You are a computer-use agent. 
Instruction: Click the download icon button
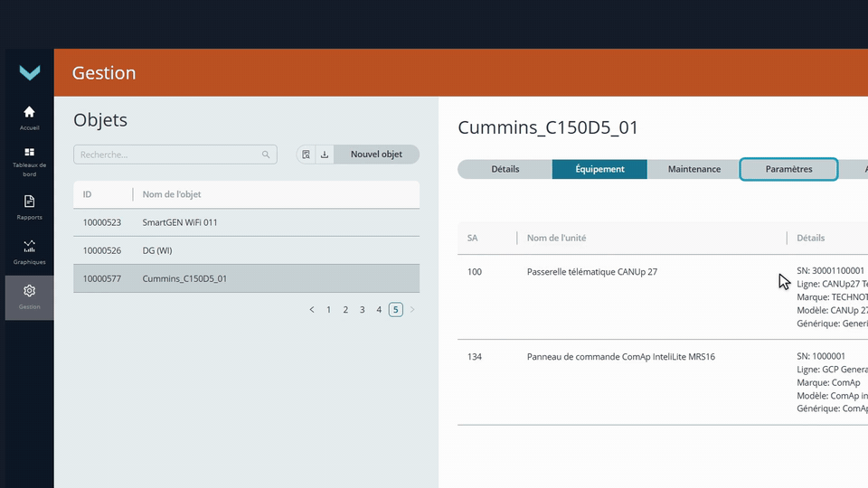pos(325,155)
